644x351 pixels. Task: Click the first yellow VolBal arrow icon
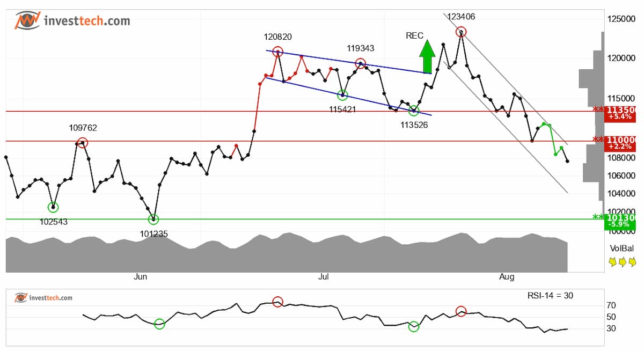613,262
